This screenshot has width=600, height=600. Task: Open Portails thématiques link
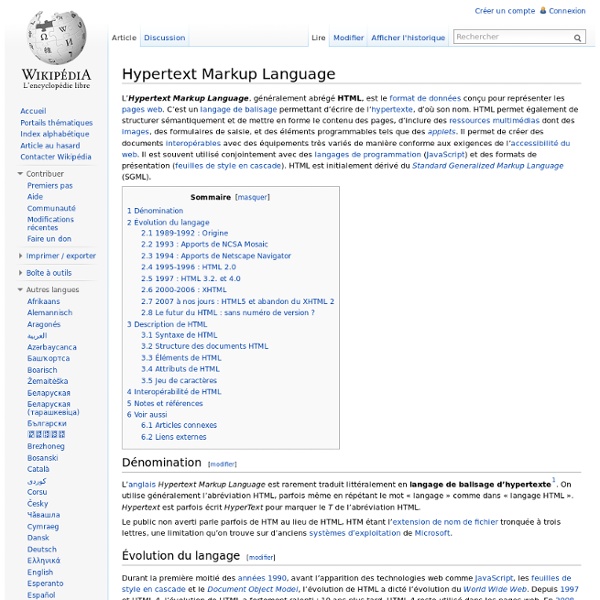[57, 123]
